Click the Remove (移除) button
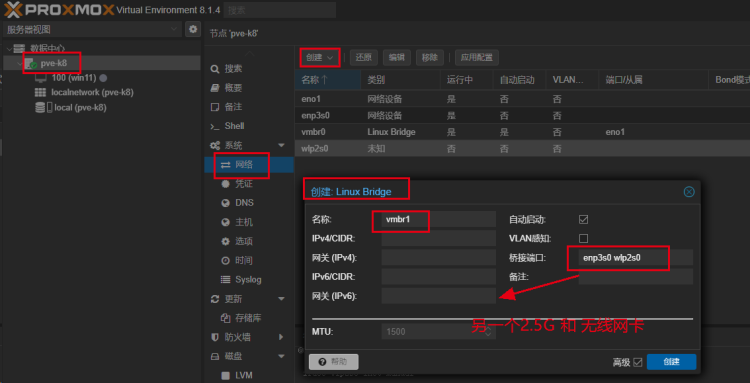The width and height of the screenshot is (750, 383). (x=430, y=57)
